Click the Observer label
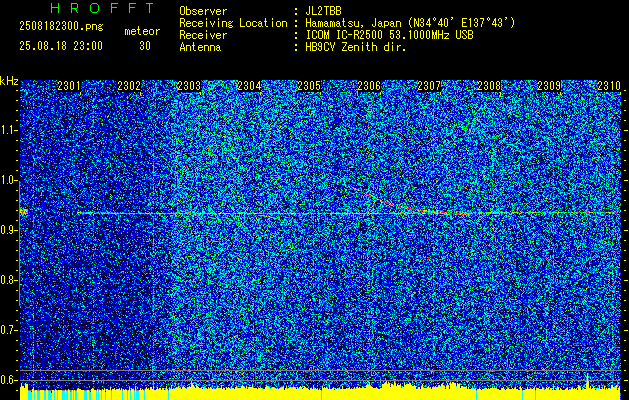The width and height of the screenshot is (629, 400). pyautogui.click(x=203, y=11)
